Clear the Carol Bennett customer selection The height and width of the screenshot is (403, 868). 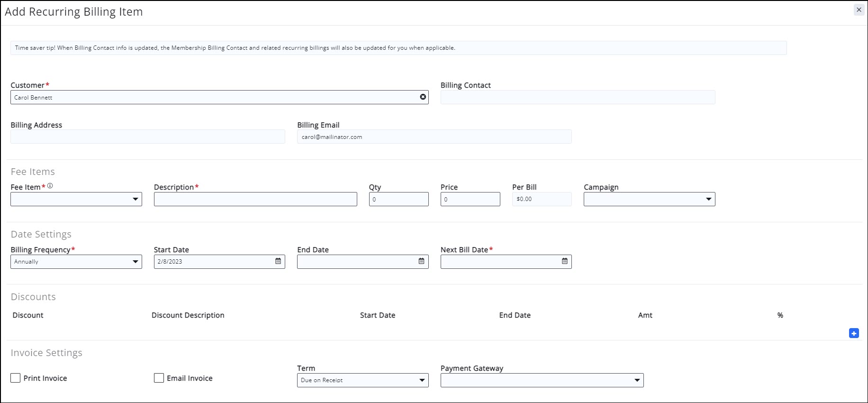[423, 97]
